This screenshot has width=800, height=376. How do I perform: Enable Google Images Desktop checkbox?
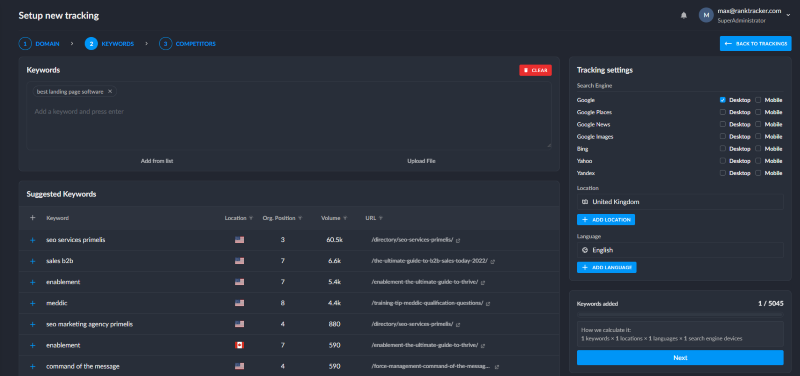tap(722, 137)
